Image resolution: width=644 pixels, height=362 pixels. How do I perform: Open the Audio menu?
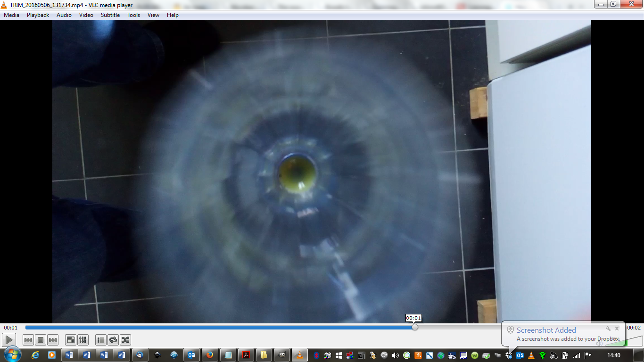[64, 15]
